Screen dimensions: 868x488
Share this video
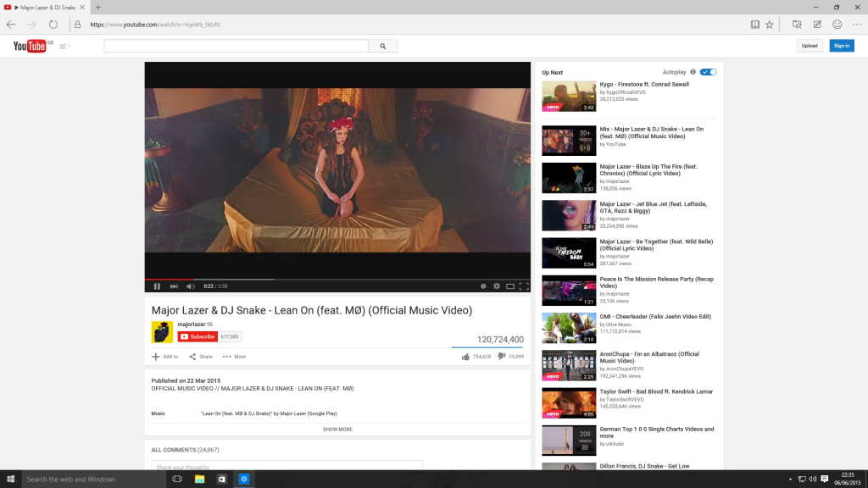(x=201, y=357)
